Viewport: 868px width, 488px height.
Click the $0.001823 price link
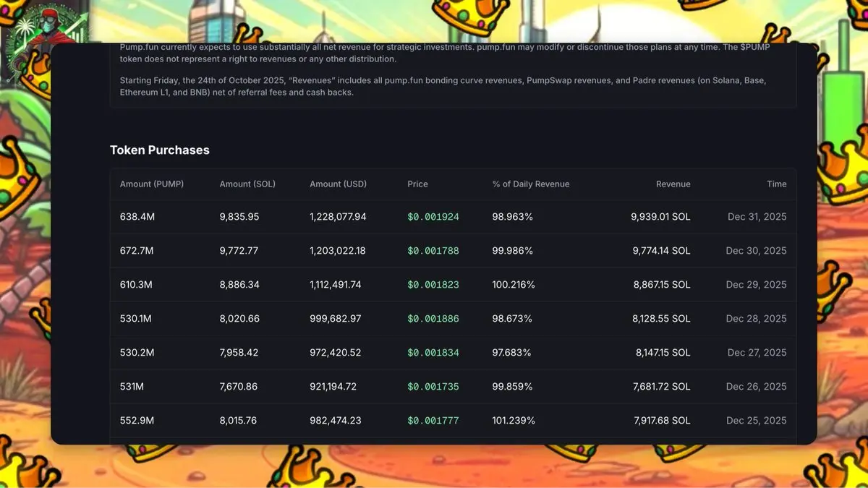433,285
